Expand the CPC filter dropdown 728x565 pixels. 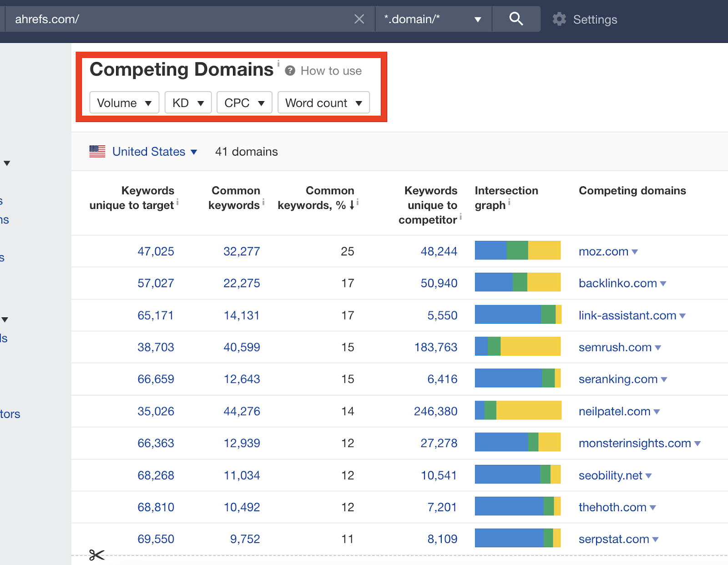click(244, 103)
